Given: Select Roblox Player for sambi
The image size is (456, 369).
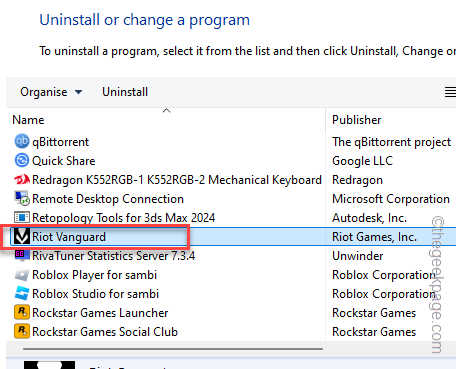Looking at the screenshot, I should [x=94, y=275].
